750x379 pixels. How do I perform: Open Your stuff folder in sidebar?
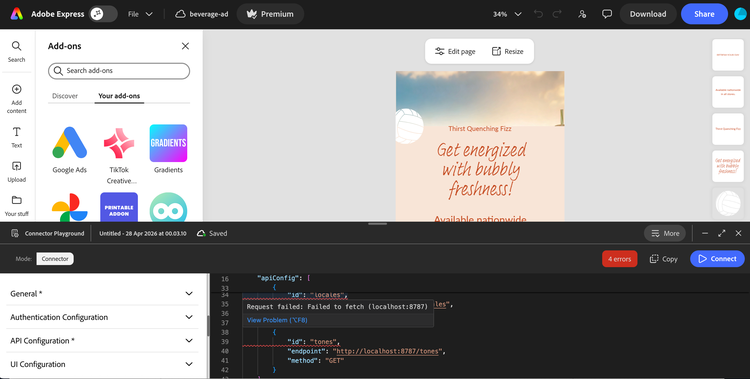tap(16, 206)
